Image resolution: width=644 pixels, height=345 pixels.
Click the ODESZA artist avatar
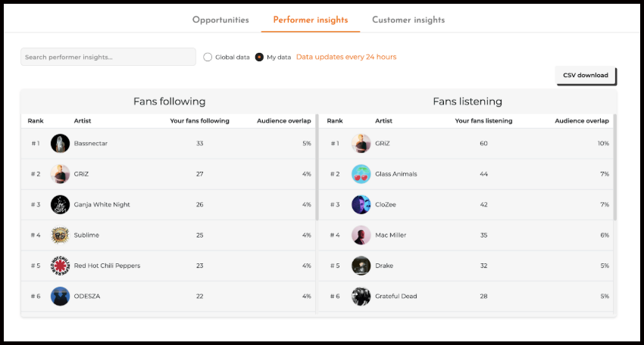pyautogui.click(x=60, y=296)
